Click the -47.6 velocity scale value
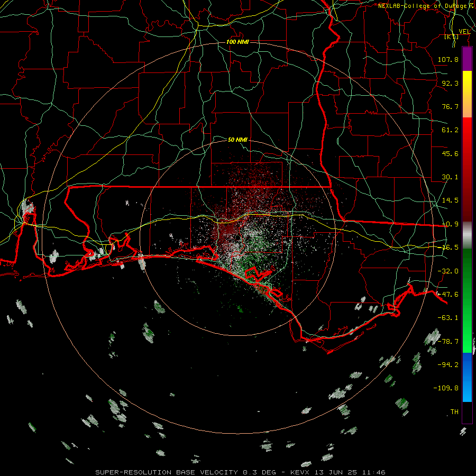Image resolution: width=476 pixels, height=476 pixels. click(448, 295)
